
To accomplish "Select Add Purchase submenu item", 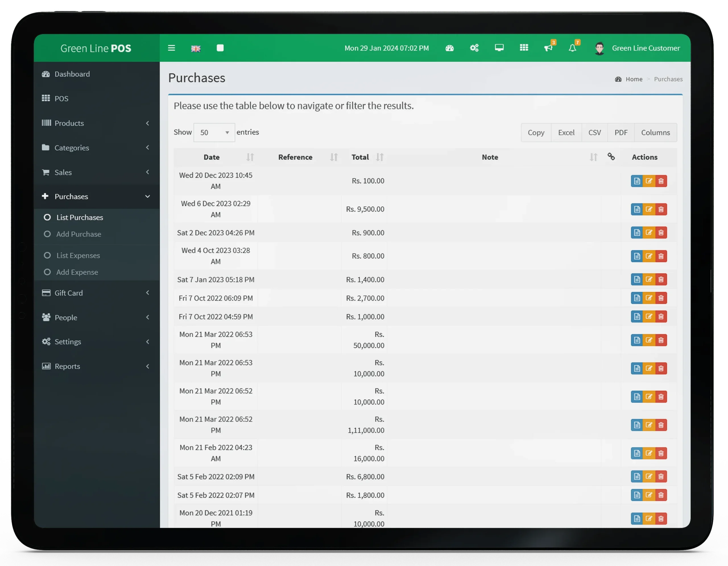I will pos(79,234).
